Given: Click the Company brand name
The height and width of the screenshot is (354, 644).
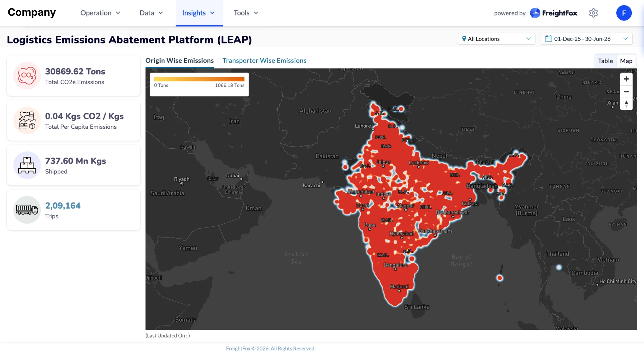Looking at the screenshot, I should pyautogui.click(x=32, y=12).
